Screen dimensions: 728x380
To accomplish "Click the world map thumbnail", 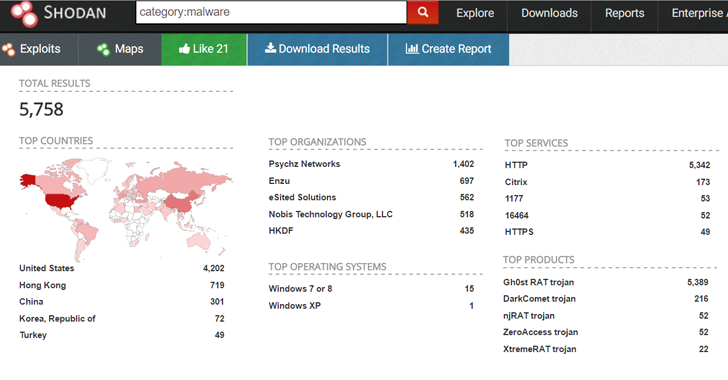I will pos(125,209).
